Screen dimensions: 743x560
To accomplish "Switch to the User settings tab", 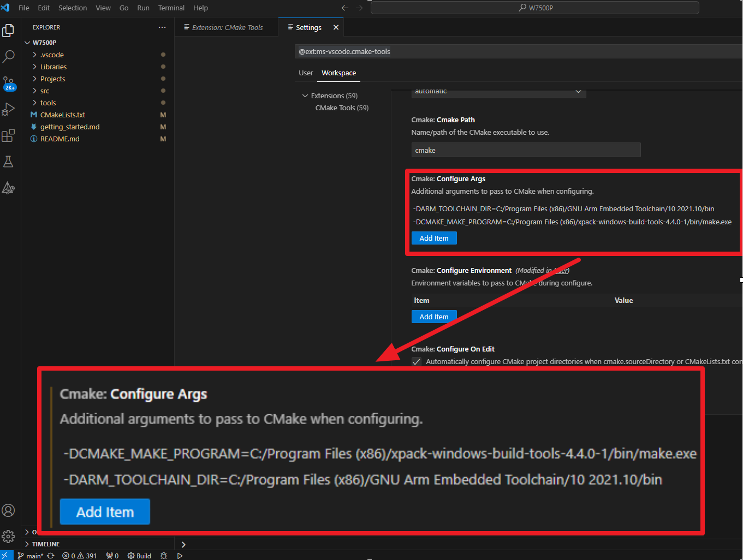I will [306, 73].
